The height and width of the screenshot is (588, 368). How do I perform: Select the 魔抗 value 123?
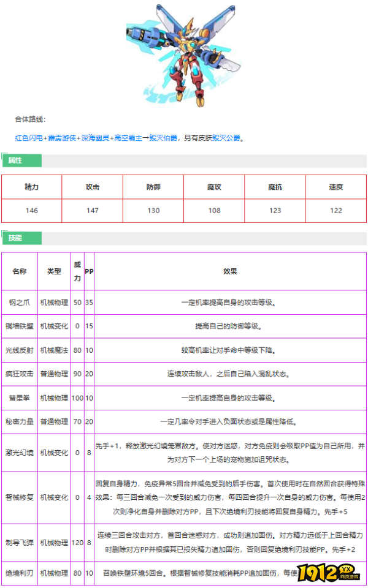(x=275, y=211)
